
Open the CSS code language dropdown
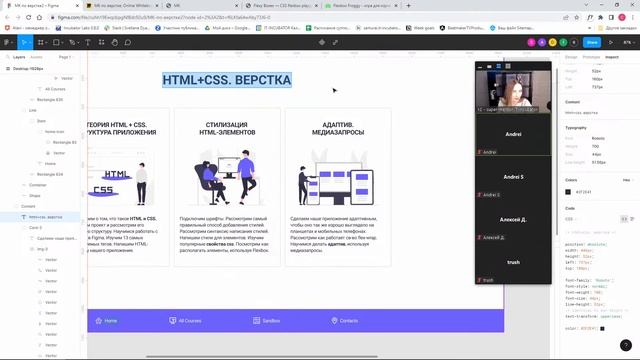pyautogui.click(x=571, y=219)
